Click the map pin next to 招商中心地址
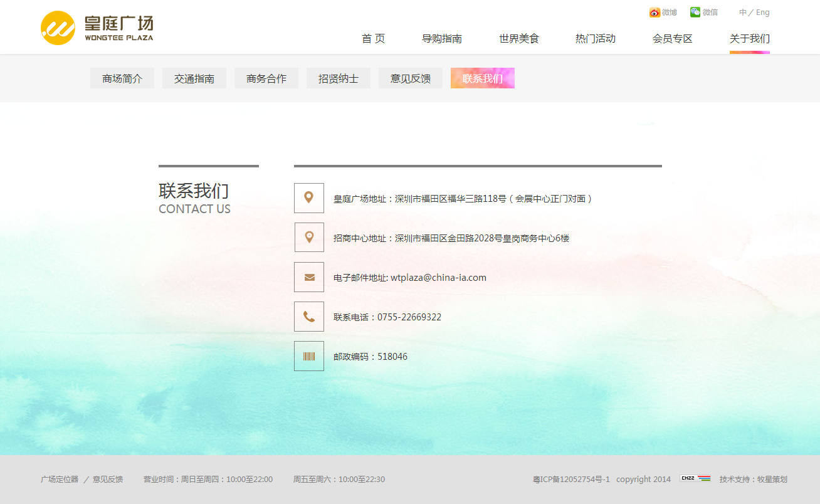The image size is (820, 504). pyautogui.click(x=308, y=237)
